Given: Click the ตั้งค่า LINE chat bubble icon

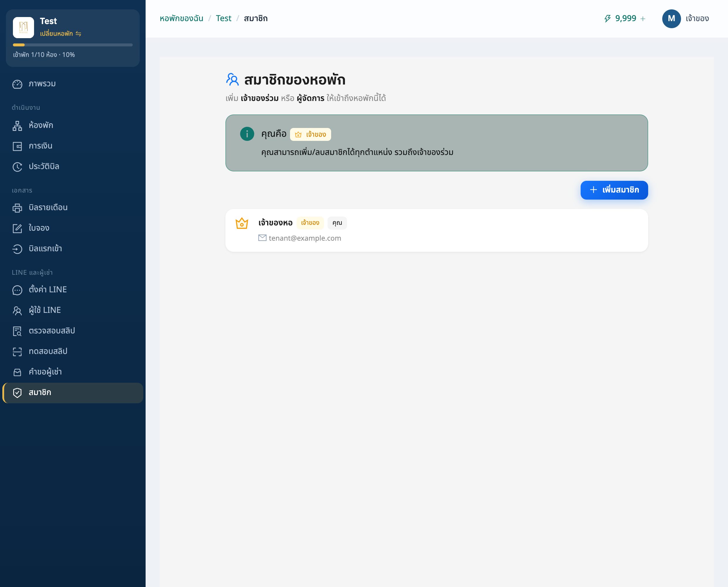Looking at the screenshot, I should [17, 290].
